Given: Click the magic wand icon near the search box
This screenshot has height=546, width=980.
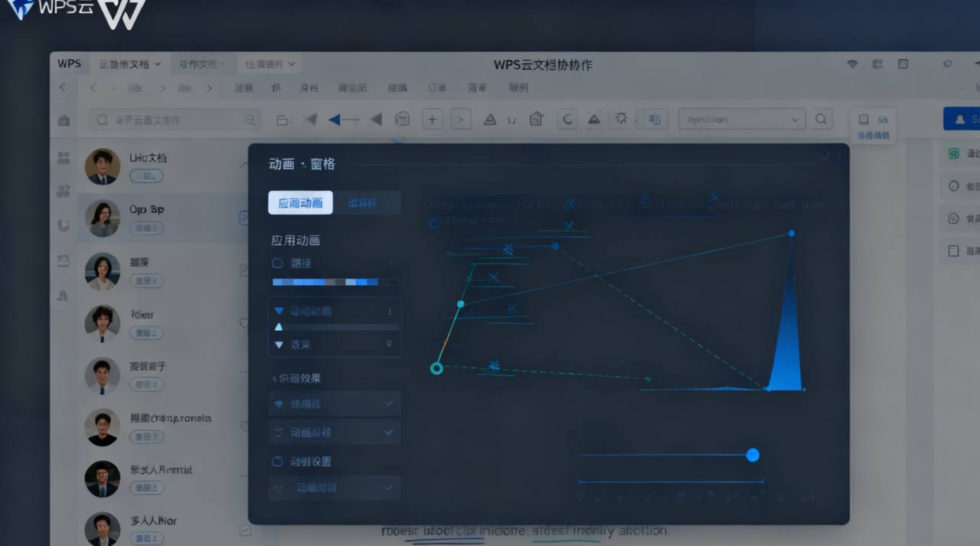Looking at the screenshot, I should coord(620,119).
